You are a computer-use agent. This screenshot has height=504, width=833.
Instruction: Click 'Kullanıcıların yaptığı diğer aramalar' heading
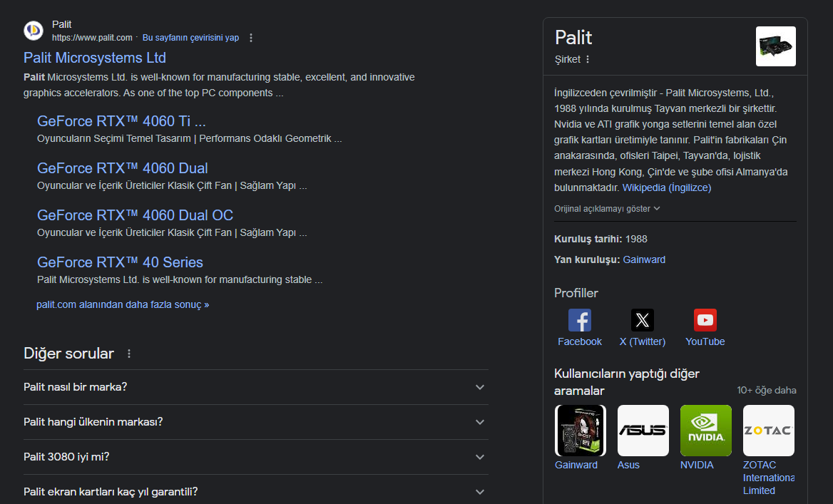coord(627,382)
